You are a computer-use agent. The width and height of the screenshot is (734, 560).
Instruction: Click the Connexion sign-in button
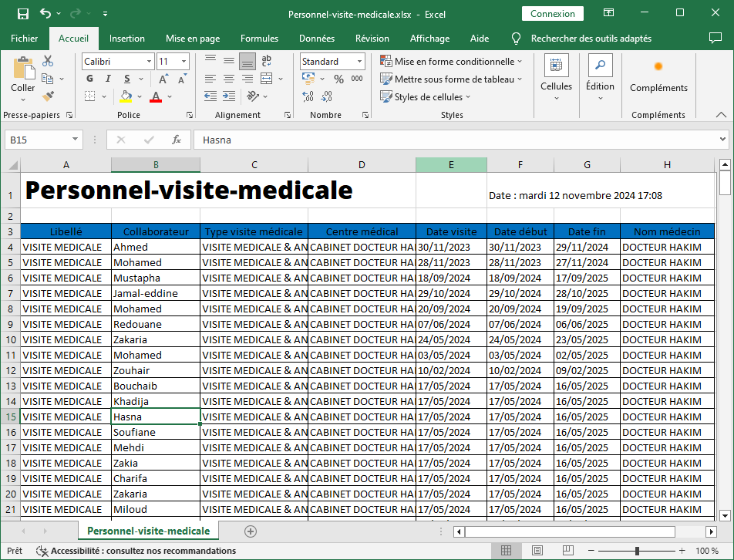tap(552, 14)
